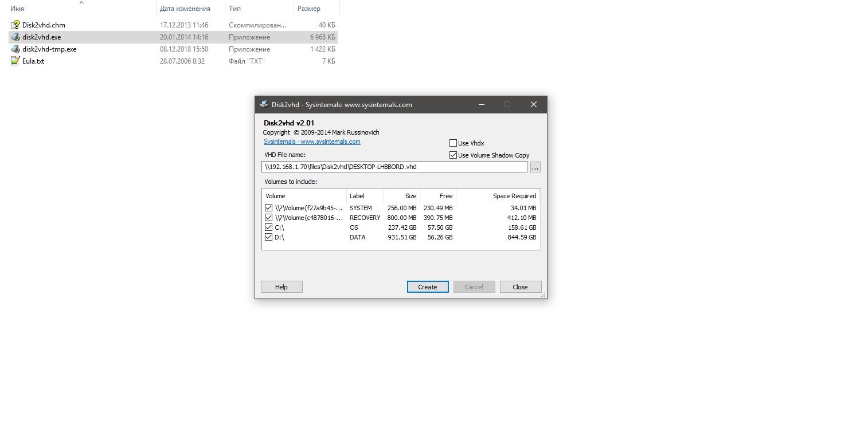868x448 pixels.
Task: Select the disk2vhd-tmp.exe file name
Action: 49,49
